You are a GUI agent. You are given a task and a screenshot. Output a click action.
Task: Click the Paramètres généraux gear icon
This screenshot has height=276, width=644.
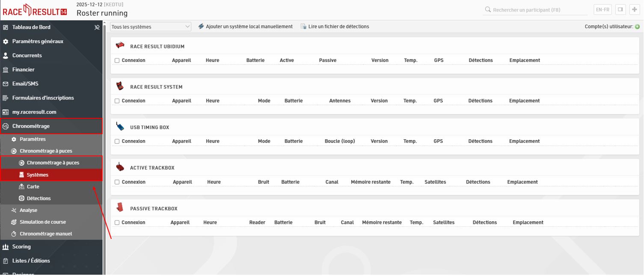[6, 41]
